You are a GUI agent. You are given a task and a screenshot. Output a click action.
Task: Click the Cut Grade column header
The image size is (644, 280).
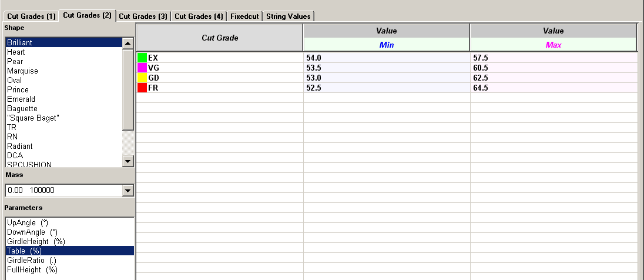pyautogui.click(x=220, y=38)
